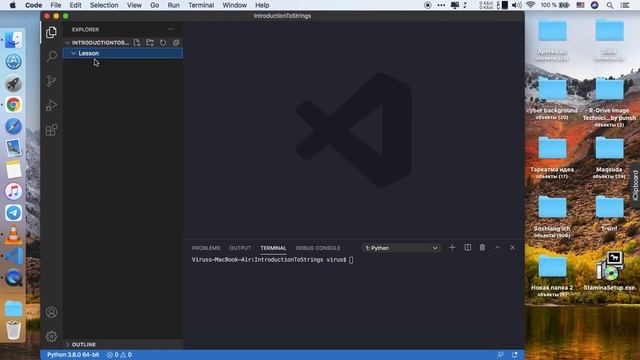The image size is (640, 360).
Task: Select the Maqsuda desktop folder
Action: pyautogui.click(x=609, y=158)
